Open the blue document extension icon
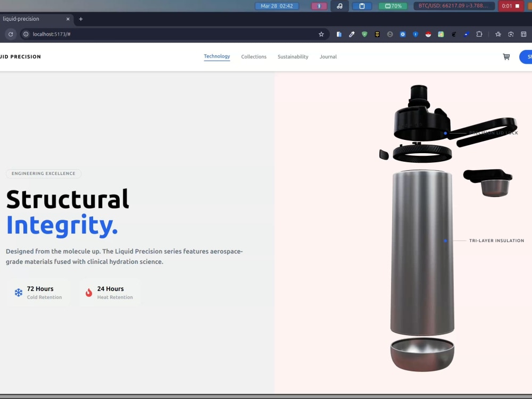The height and width of the screenshot is (399, 532). (x=339, y=34)
